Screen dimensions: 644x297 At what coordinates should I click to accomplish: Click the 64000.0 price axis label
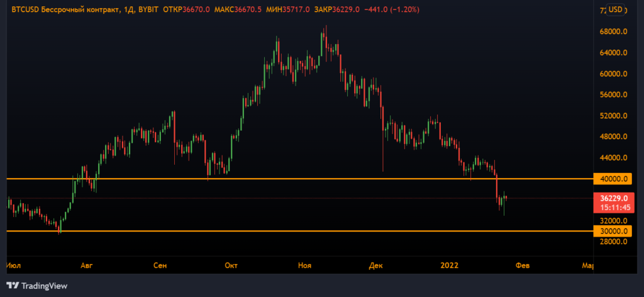(613, 53)
